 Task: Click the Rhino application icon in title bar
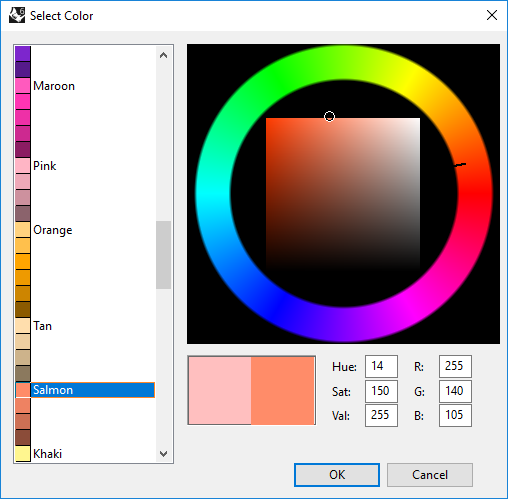click(x=17, y=15)
